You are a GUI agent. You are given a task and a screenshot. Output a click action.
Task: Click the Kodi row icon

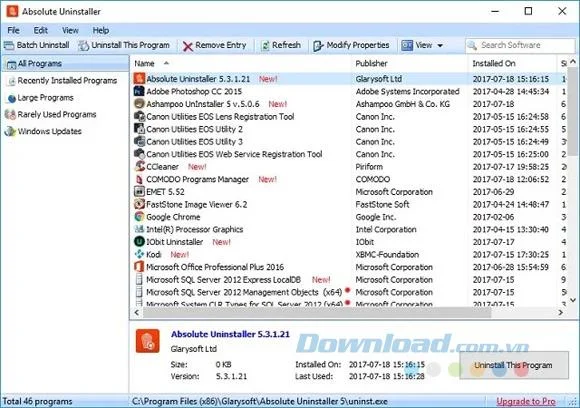pyautogui.click(x=139, y=254)
